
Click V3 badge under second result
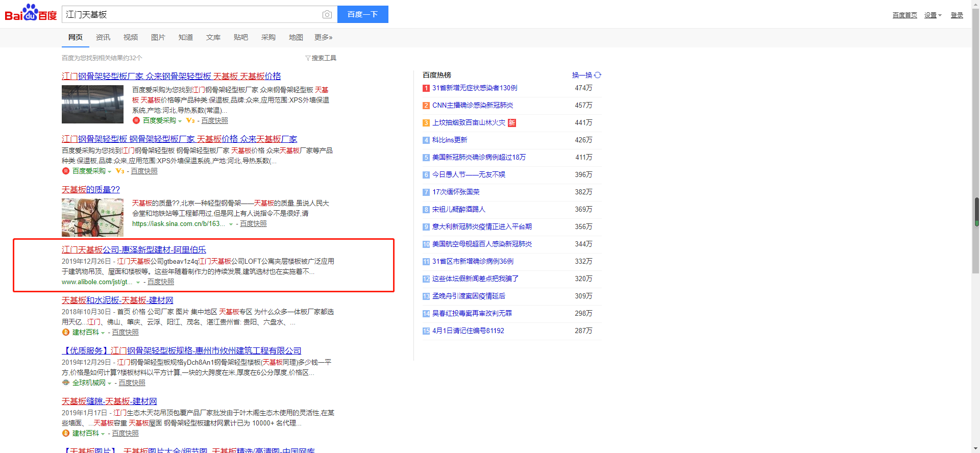coord(120,171)
